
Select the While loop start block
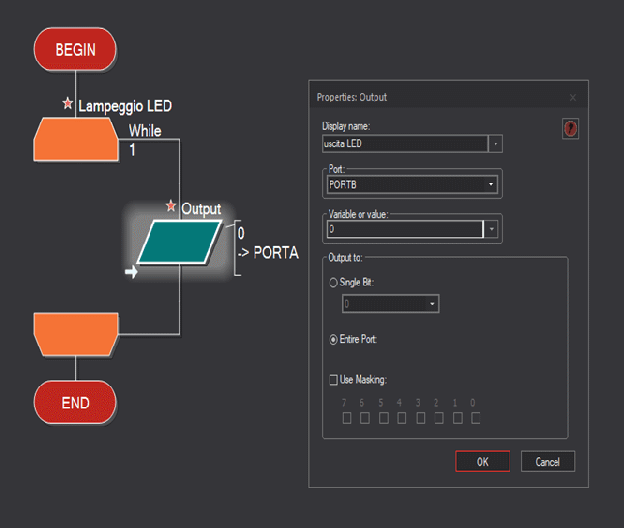[76, 139]
